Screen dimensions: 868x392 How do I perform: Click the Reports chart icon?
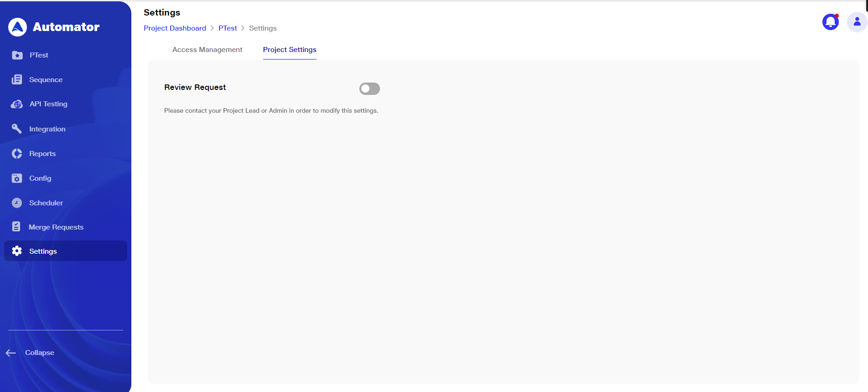pyautogui.click(x=17, y=154)
